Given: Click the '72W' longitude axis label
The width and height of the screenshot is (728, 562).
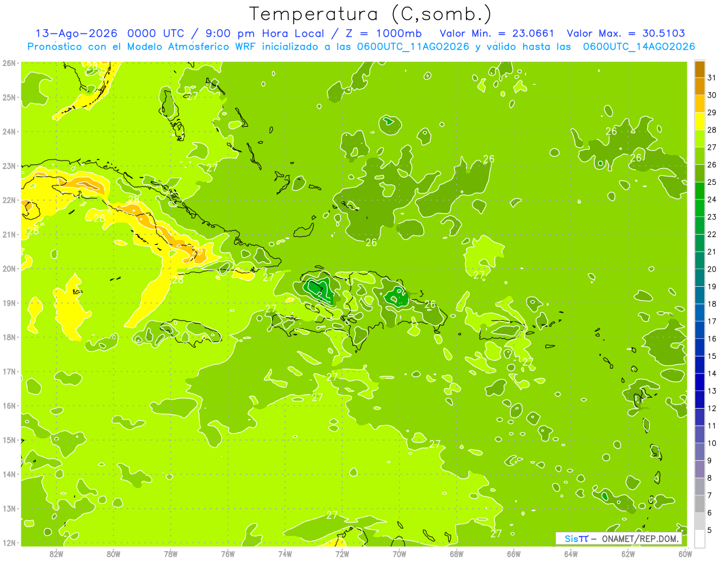Looking at the screenshot, I should tap(342, 554).
